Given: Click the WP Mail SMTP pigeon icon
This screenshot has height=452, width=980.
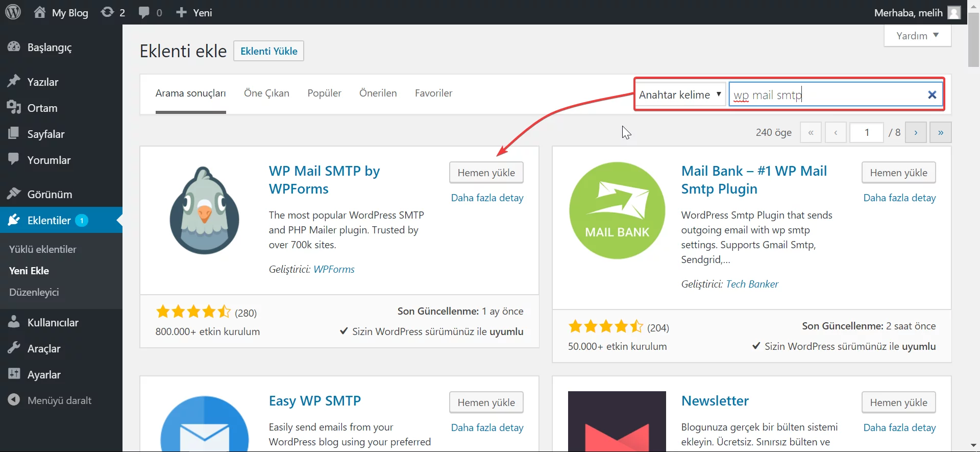Looking at the screenshot, I should [x=204, y=210].
